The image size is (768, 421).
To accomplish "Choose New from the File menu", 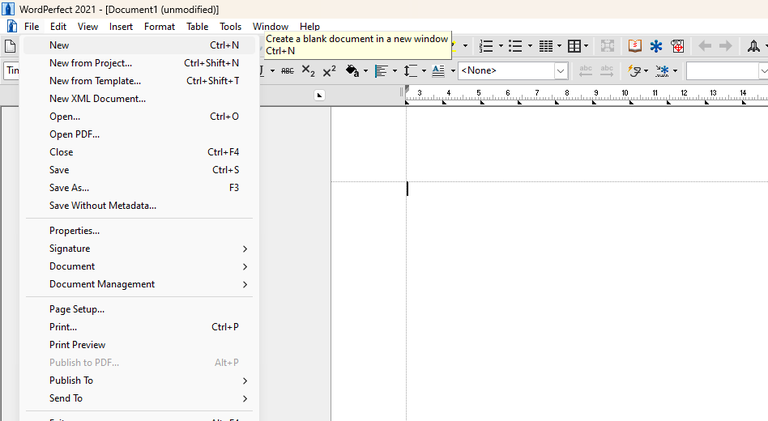I will click(139, 45).
